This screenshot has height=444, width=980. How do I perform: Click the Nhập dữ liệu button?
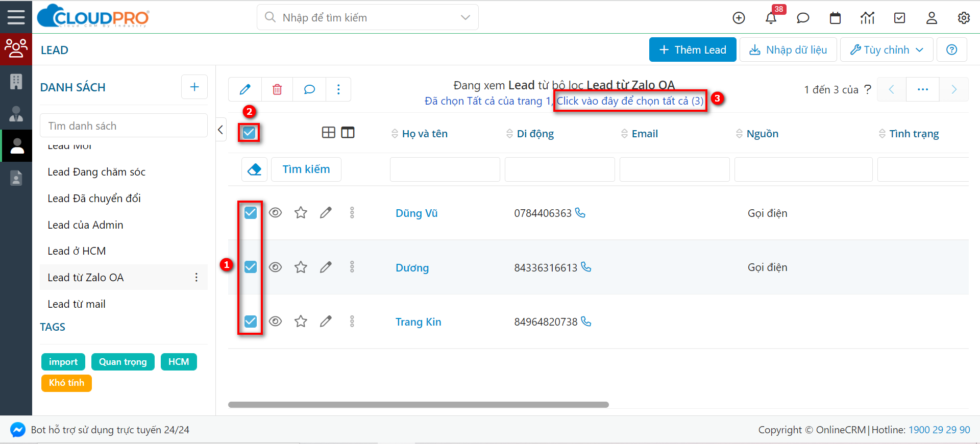[x=788, y=50]
